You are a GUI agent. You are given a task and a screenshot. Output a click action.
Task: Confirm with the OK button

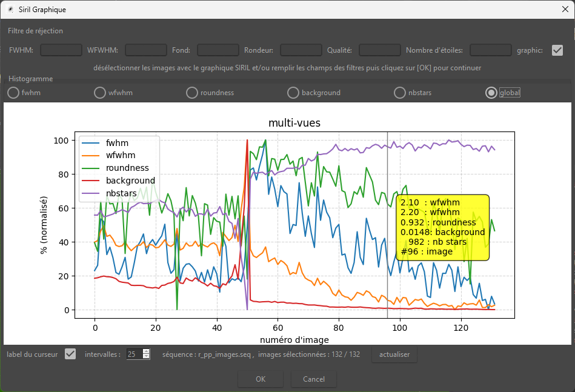pyautogui.click(x=261, y=379)
